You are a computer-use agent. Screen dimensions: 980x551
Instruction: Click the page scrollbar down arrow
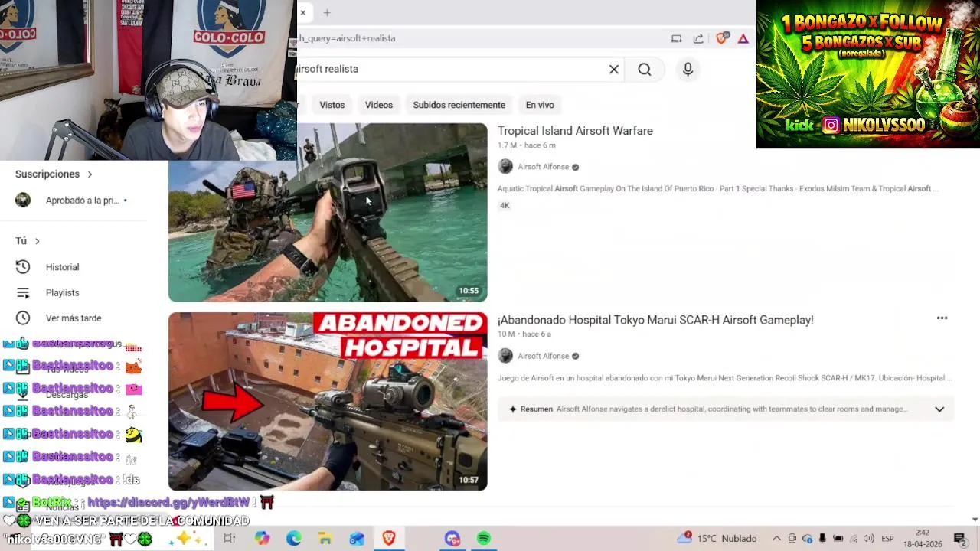(x=975, y=520)
